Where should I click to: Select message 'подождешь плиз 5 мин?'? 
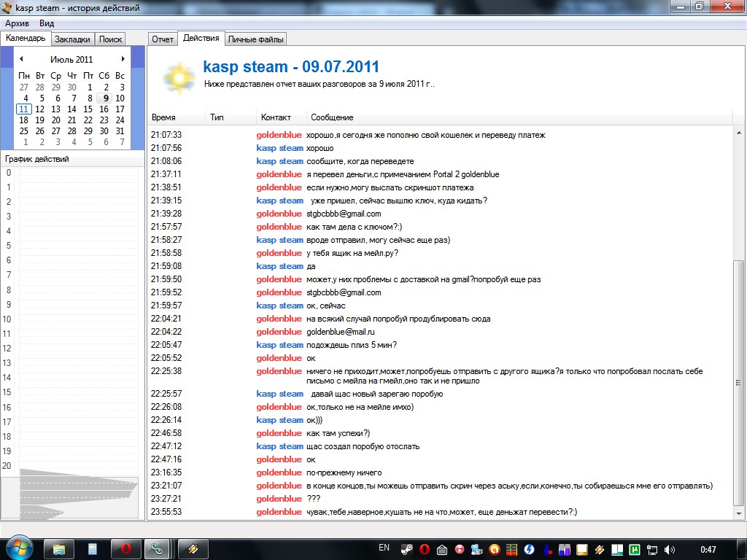point(352,345)
